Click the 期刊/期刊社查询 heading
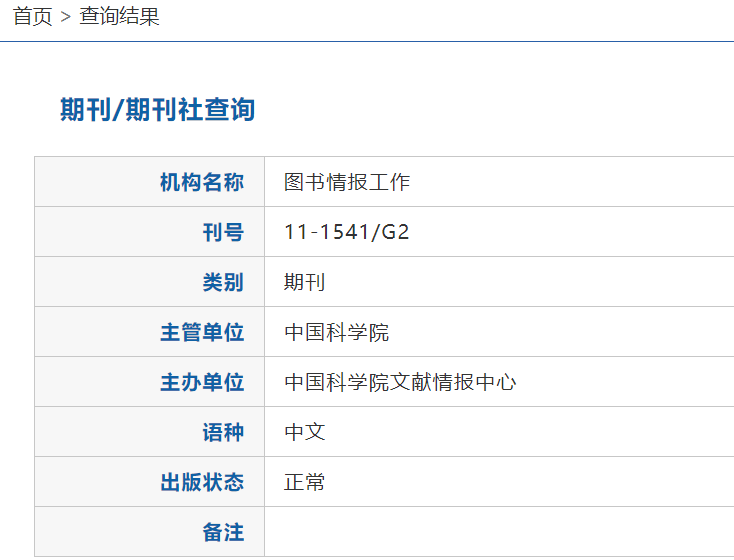The image size is (734, 560). point(157,110)
